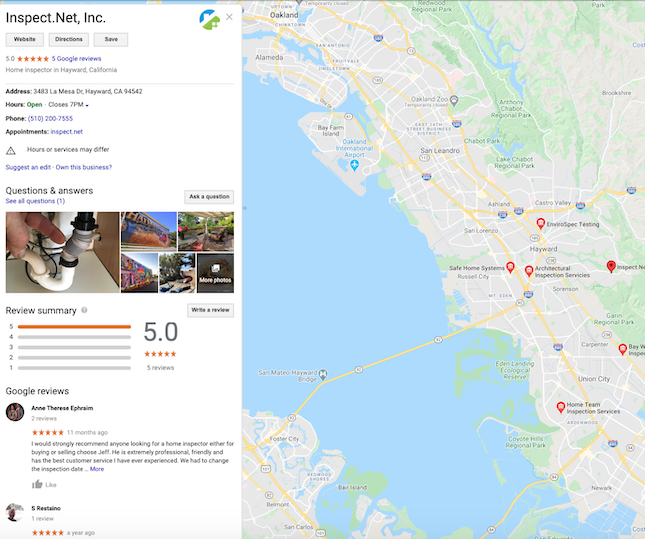Select the 1-star rating bar
Screen dimensions: 645x539
point(74,368)
